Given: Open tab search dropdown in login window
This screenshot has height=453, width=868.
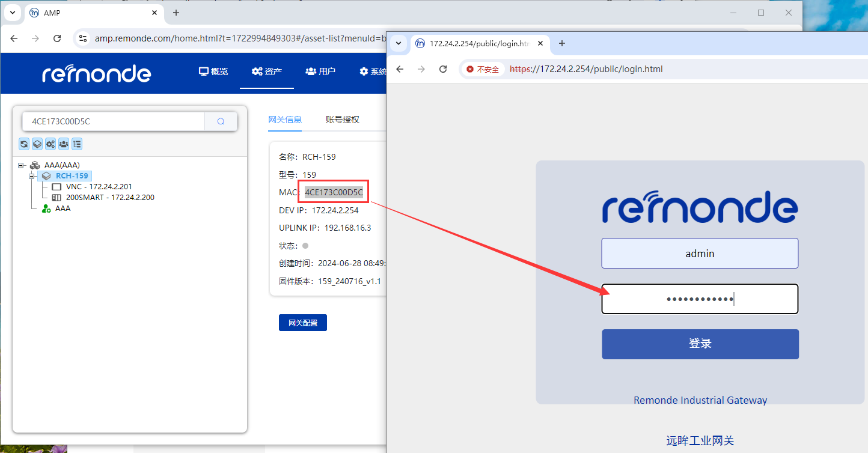Looking at the screenshot, I should pyautogui.click(x=398, y=43).
